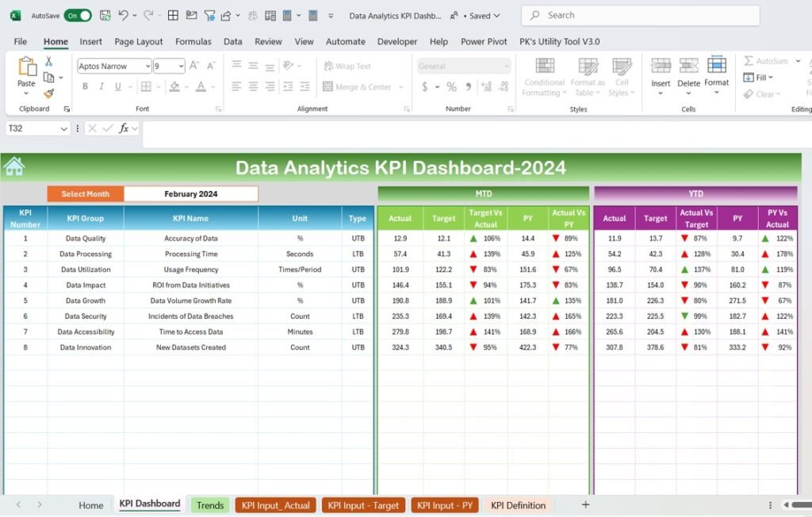Click the Percent Style icon
The width and height of the screenshot is (812, 517).
(x=452, y=86)
